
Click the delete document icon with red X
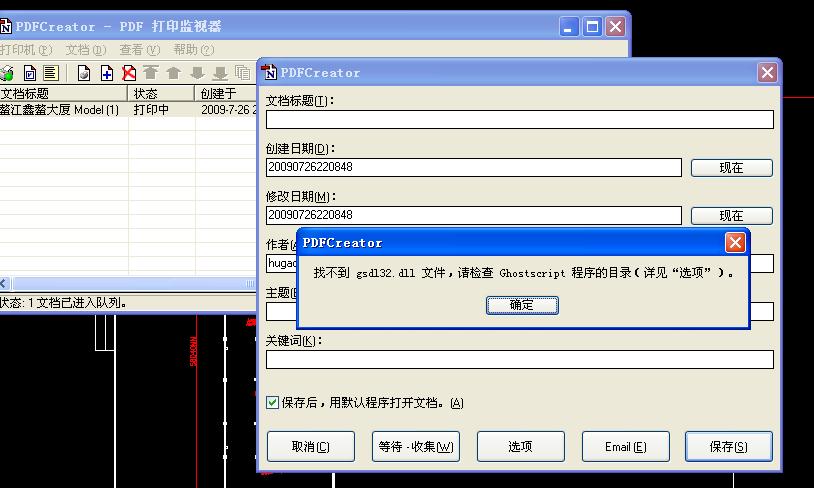129,73
